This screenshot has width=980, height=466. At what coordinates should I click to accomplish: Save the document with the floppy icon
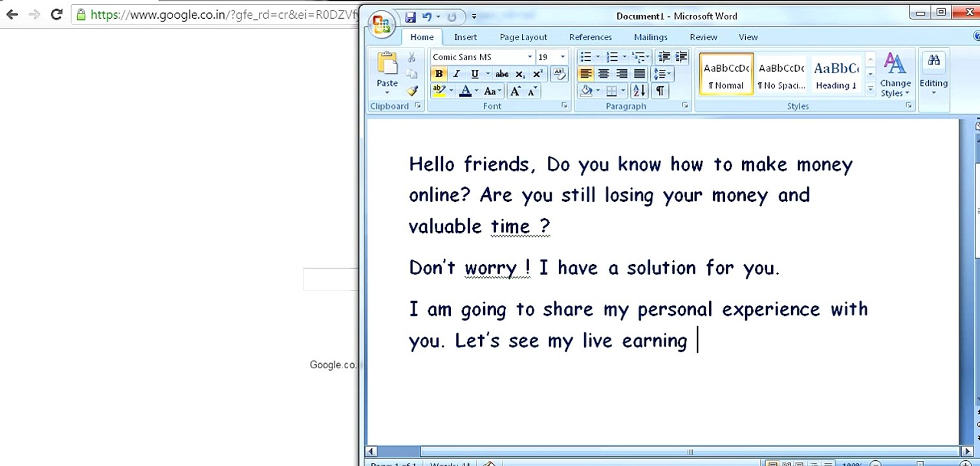click(x=410, y=16)
